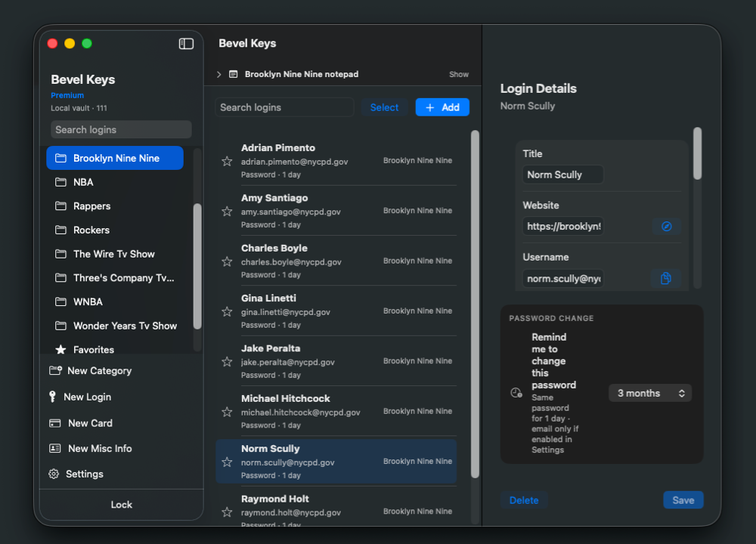Click the Brooklyn Nine Nine folder icon
The image size is (756, 544).
[x=60, y=158]
